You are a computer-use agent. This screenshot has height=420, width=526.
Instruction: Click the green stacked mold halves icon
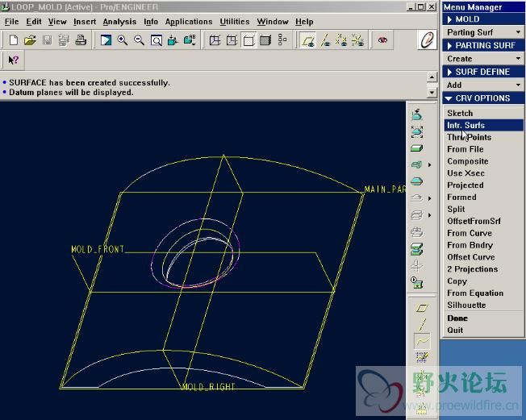416,249
